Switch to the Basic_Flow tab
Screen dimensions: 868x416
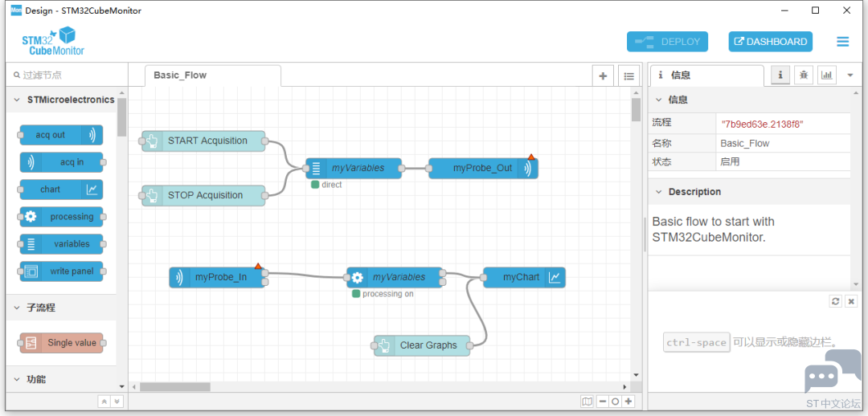(212, 75)
